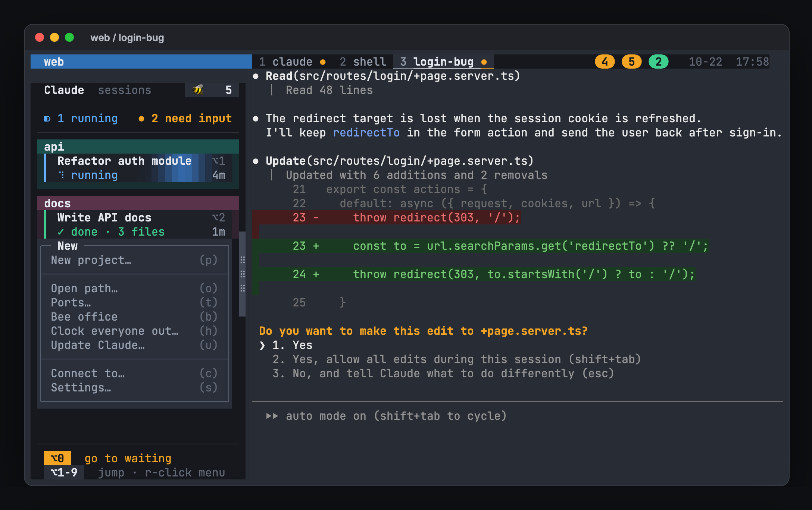Open 'Bee office' menu entry
The height and width of the screenshot is (510, 812).
tap(134, 317)
